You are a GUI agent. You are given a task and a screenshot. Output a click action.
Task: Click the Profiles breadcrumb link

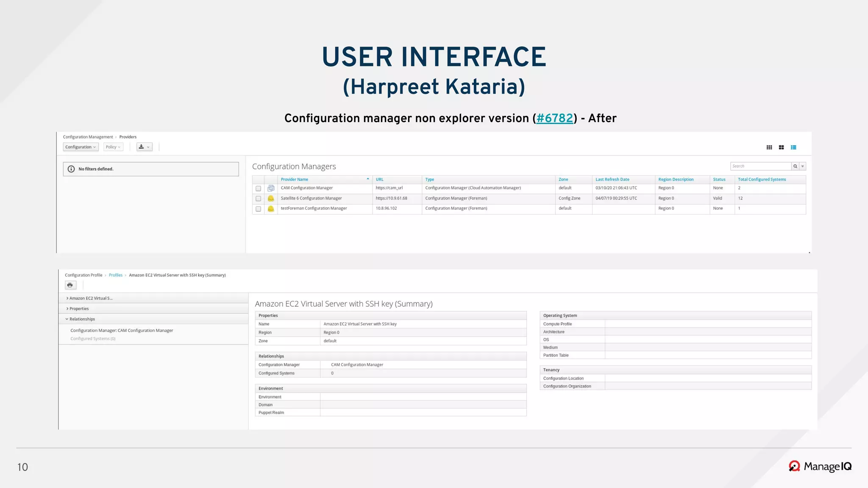pyautogui.click(x=116, y=275)
